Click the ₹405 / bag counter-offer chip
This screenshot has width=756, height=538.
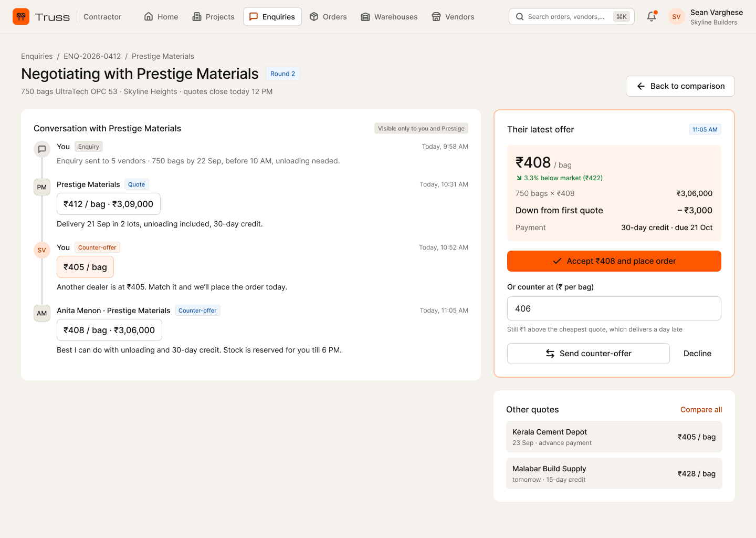click(85, 267)
